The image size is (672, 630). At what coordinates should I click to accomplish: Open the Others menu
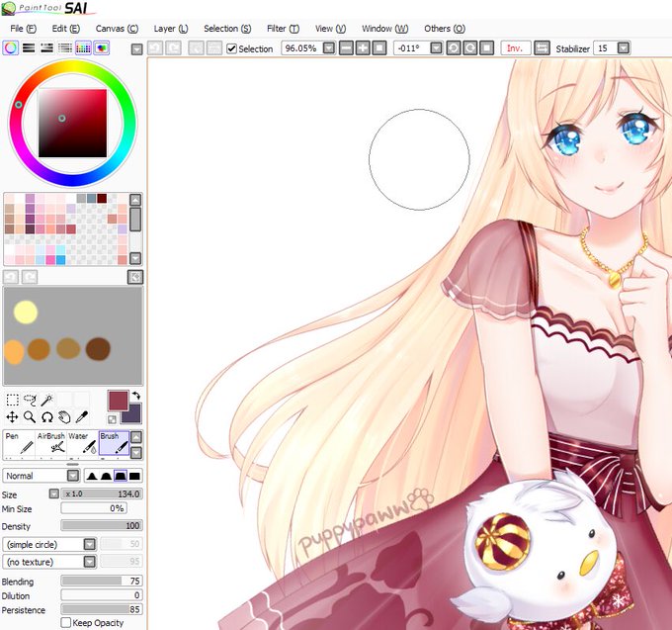(445, 29)
